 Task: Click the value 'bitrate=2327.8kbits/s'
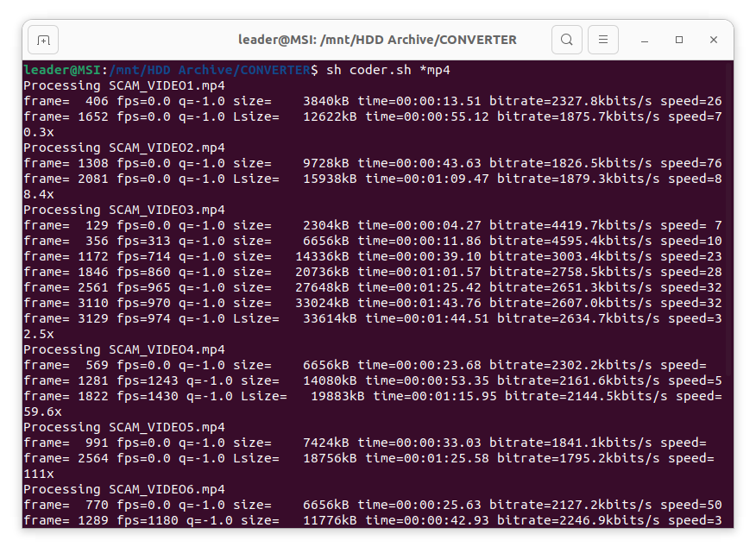pos(570,101)
